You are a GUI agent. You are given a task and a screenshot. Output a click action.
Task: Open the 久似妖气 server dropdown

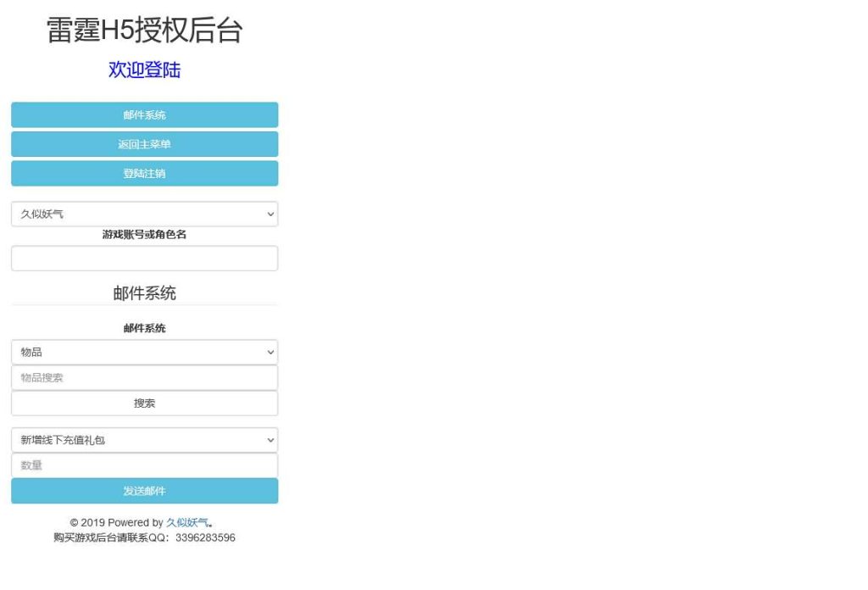144,214
